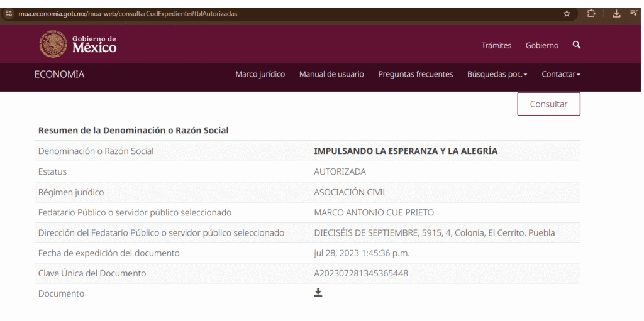Download the document via the download icon
The height and width of the screenshot is (321, 644).
point(318,293)
